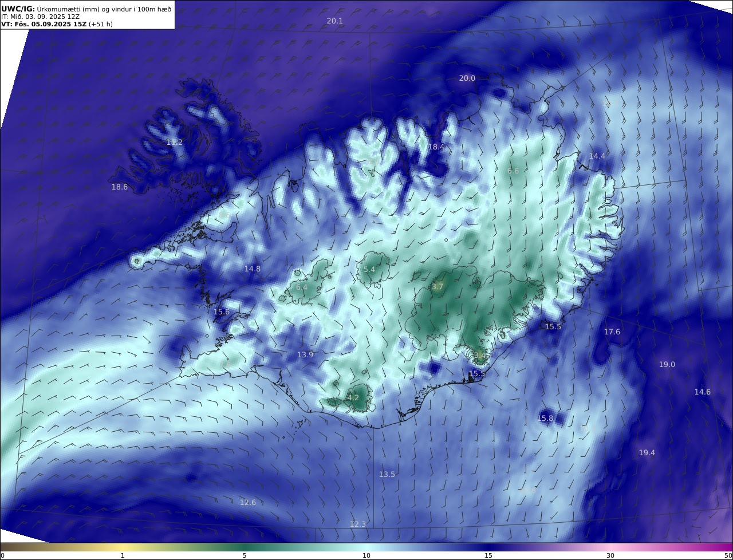Click the colorbar tick labeled 0
Viewport: 733px width, 560px height.
[2, 555]
